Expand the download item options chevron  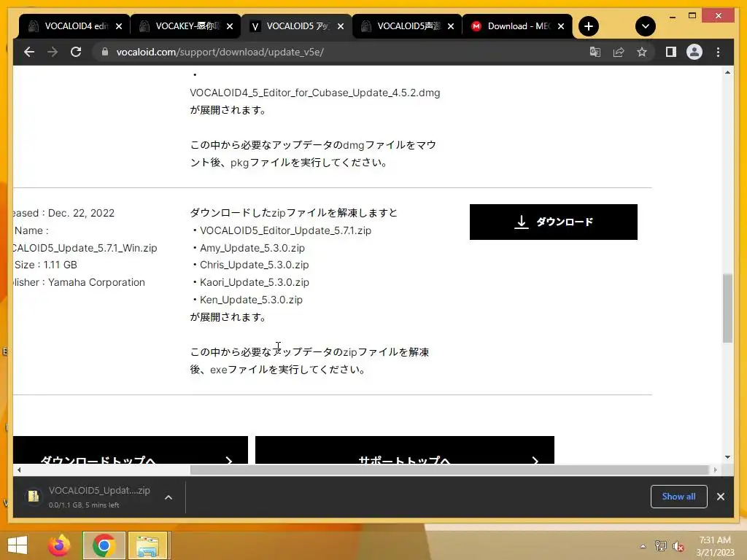(x=169, y=497)
